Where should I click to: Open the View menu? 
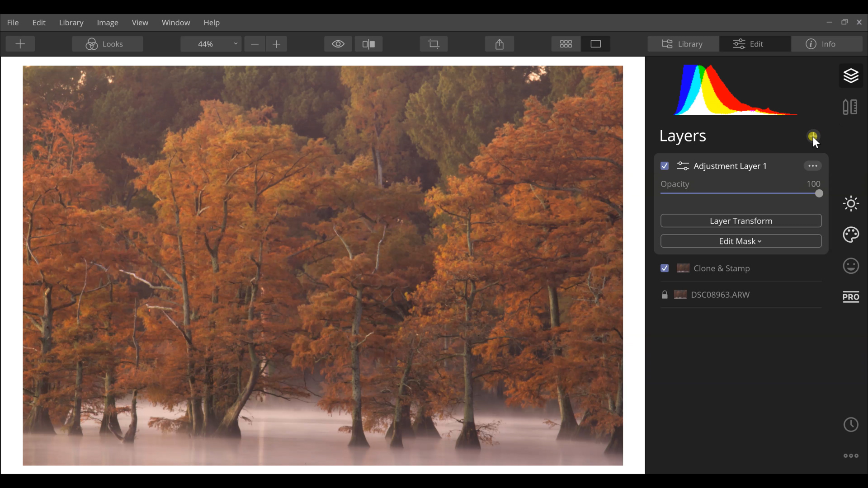(x=140, y=23)
